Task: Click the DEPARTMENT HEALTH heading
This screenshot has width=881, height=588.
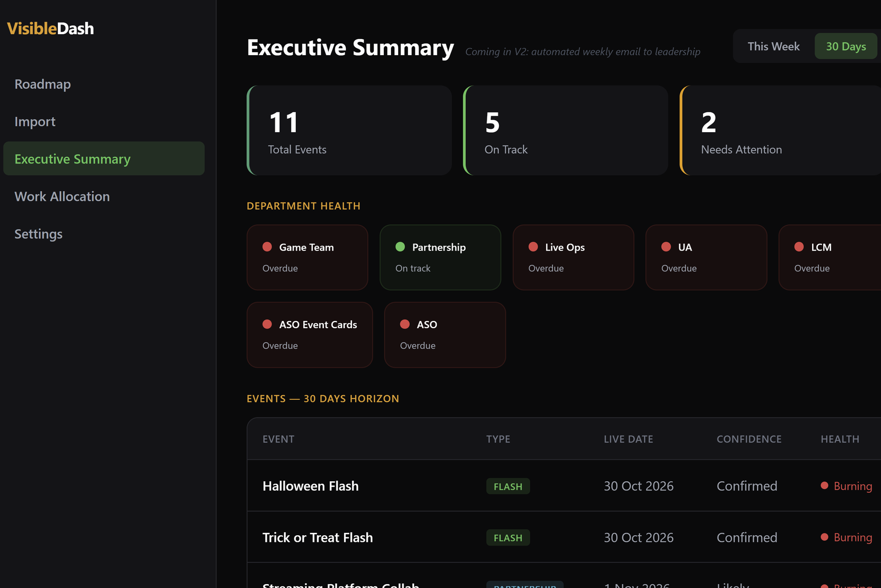Action: [303, 206]
